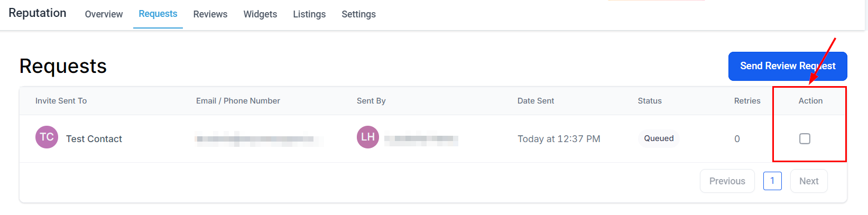Click the Queued status badge
This screenshot has height=215, width=868.
pos(659,138)
